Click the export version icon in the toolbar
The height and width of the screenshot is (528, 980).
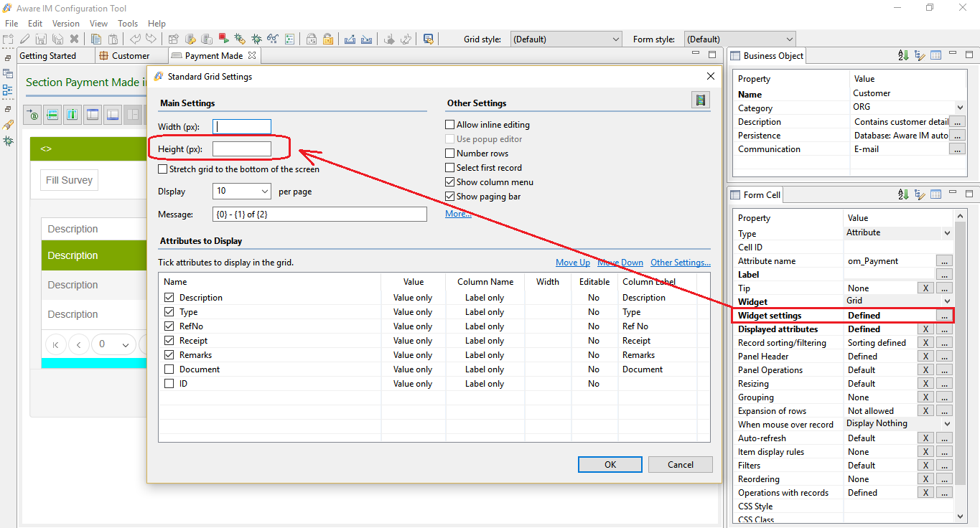[350, 39]
